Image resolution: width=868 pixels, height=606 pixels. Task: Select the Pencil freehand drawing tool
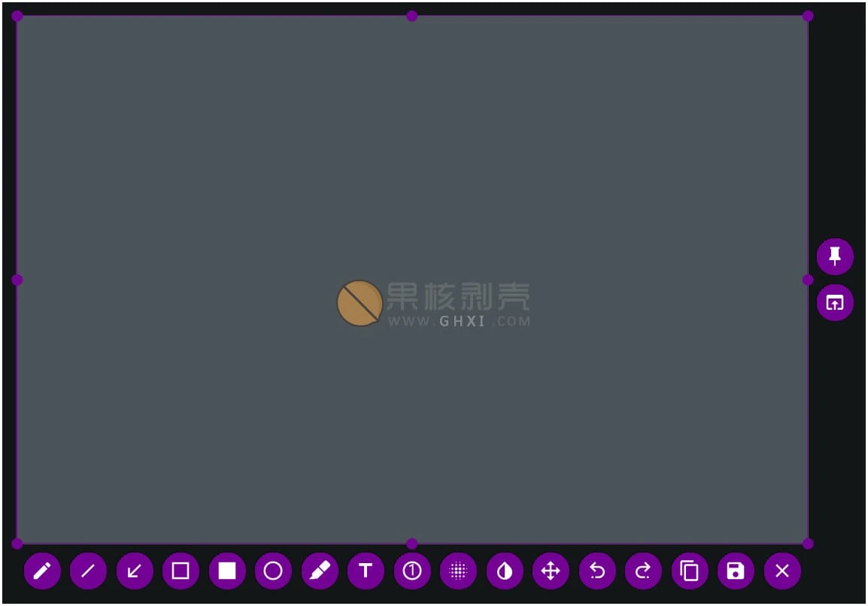[x=42, y=571]
